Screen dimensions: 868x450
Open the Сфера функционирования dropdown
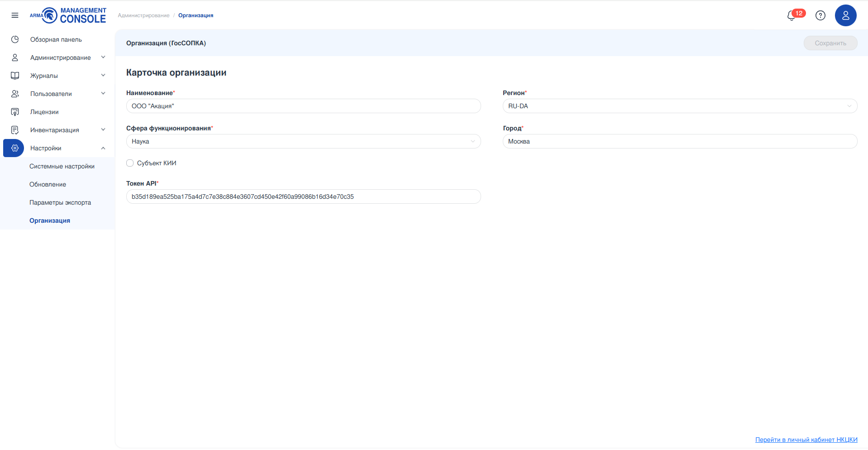click(x=303, y=141)
